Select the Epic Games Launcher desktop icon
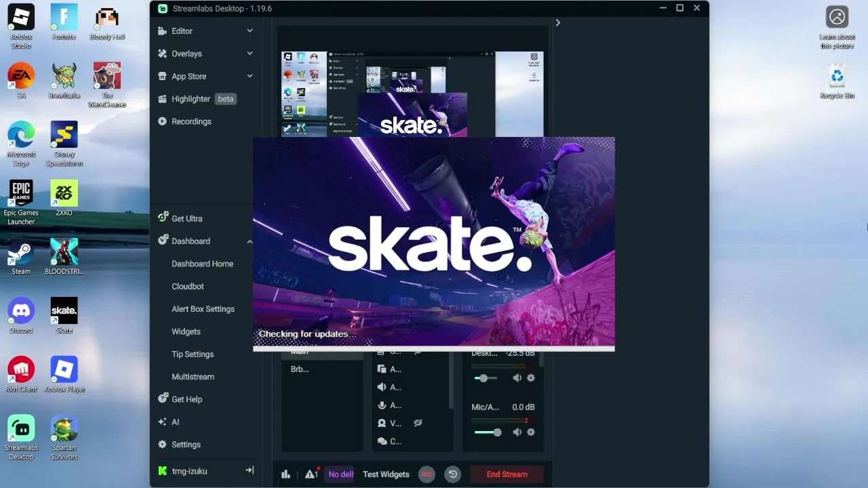Image resolution: width=868 pixels, height=488 pixels. coord(21,203)
